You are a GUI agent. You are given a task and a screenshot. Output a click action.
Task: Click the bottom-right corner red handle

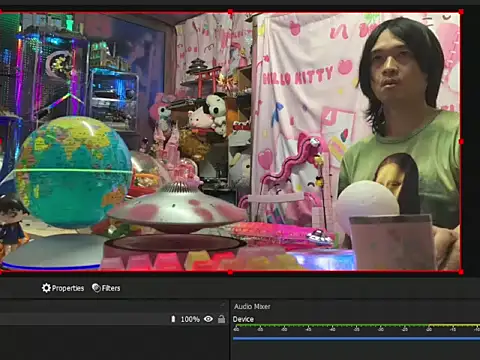point(461,272)
